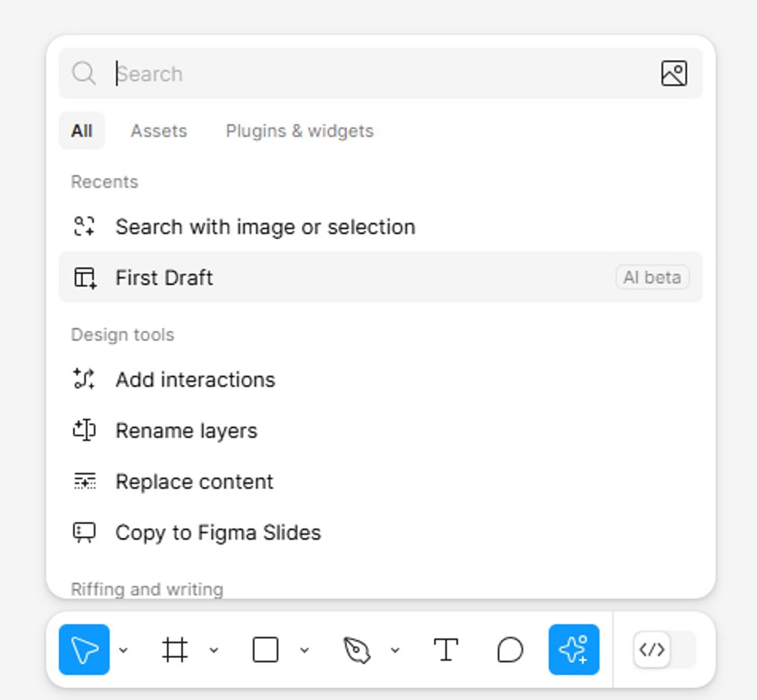
Task: Click the Figma Slides presentation icon
Action: point(84,532)
